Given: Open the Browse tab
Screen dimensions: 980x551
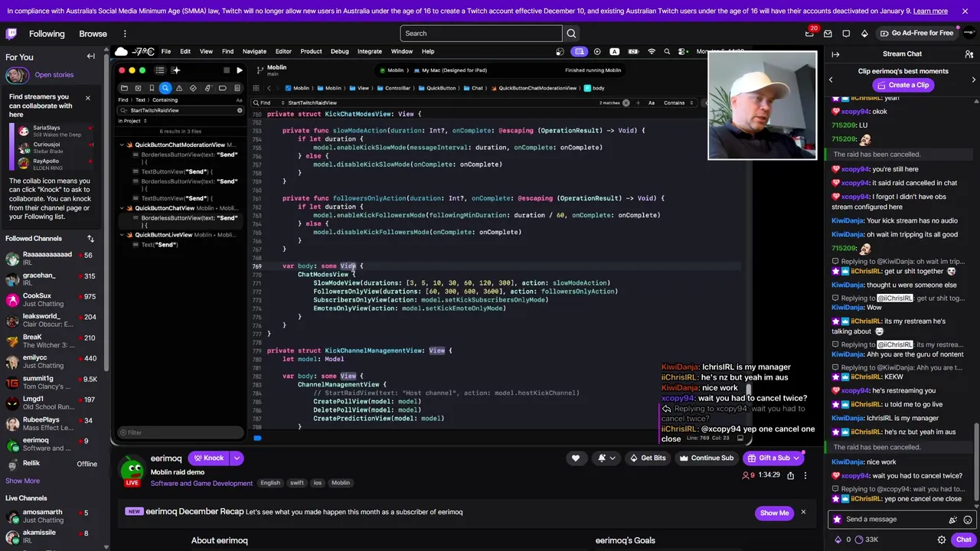Looking at the screenshot, I should tap(93, 34).
